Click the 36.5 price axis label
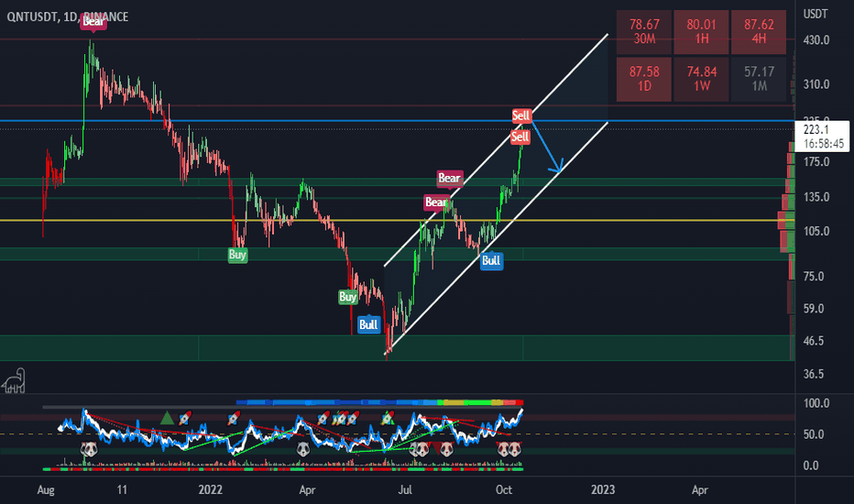Image resolution: width=854 pixels, height=504 pixels. [814, 374]
